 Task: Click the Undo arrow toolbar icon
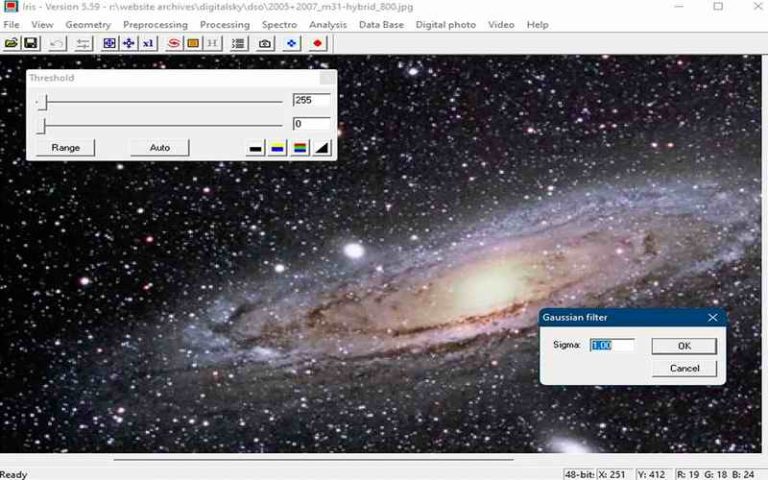tap(57, 43)
